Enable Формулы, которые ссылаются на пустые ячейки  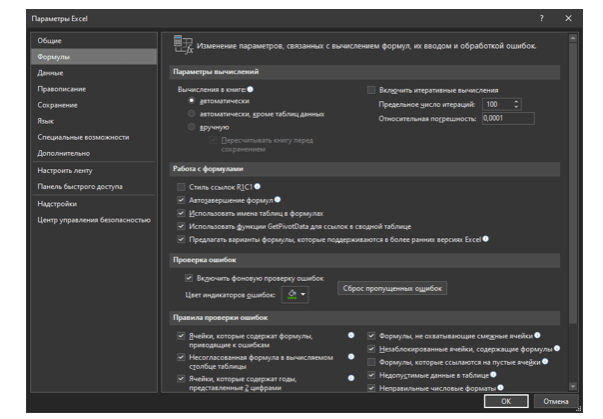point(371,362)
